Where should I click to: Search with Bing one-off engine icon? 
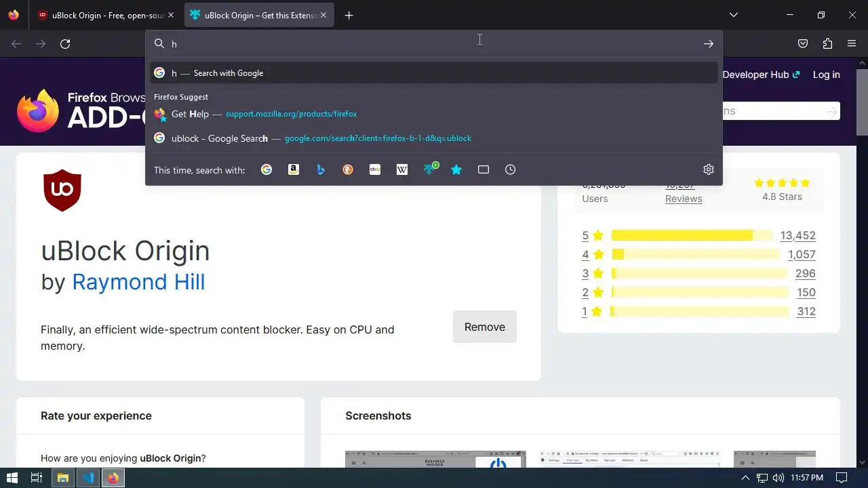click(x=321, y=169)
